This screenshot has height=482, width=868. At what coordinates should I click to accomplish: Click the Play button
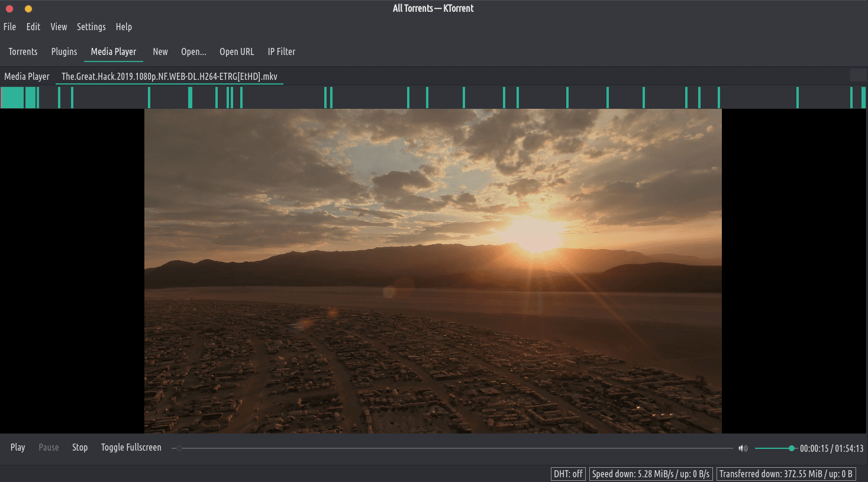pyautogui.click(x=18, y=447)
